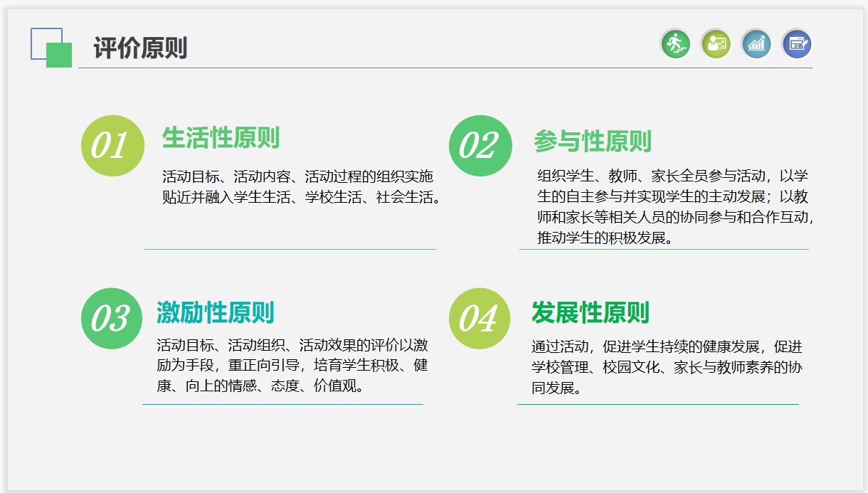Click the slide title 评价原则

pos(140,48)
